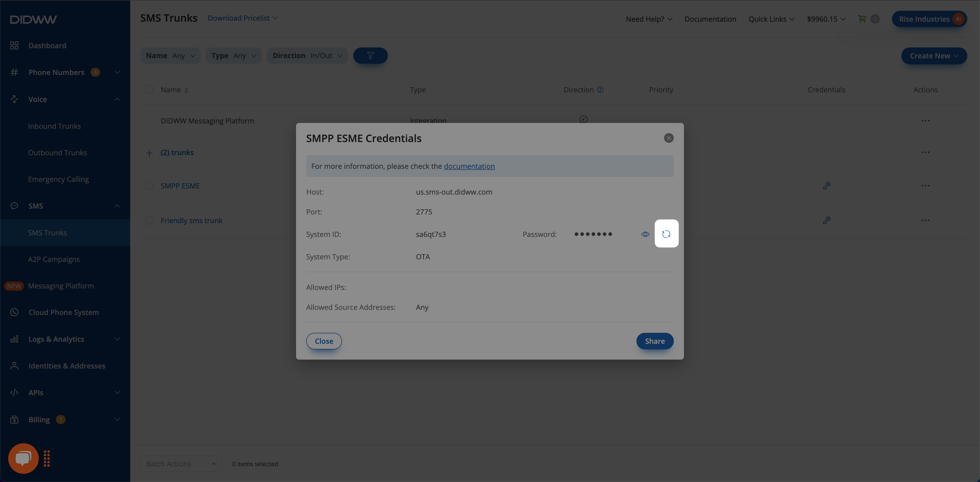Click the Close button in the dialog
Viewport: 980px width, 482px height.
324,341
